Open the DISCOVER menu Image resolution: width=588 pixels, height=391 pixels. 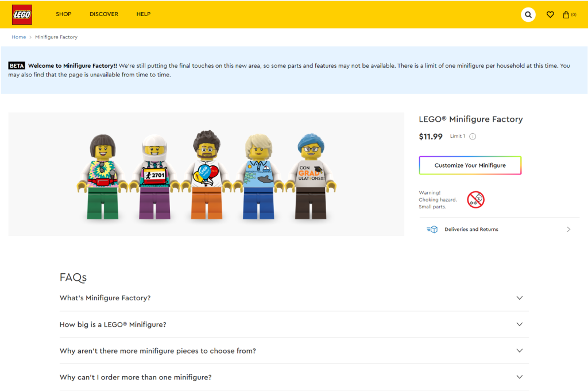(x=104, y=14)
